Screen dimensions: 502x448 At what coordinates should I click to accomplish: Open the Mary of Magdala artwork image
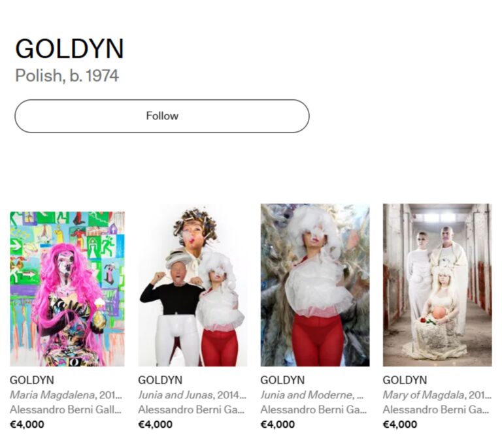click(437, 285)
